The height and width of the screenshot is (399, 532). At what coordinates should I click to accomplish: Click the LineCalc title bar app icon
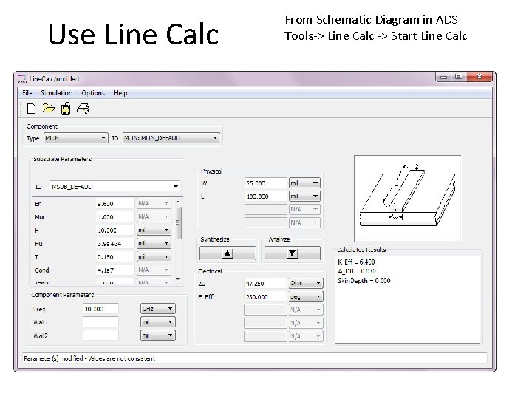[22, 79]
